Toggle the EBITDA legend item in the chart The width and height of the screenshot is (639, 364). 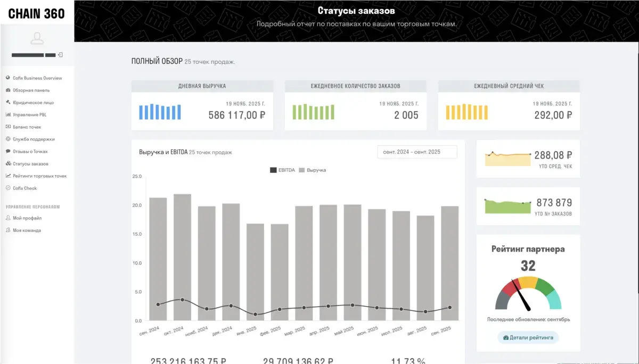(x=282, y=170)
